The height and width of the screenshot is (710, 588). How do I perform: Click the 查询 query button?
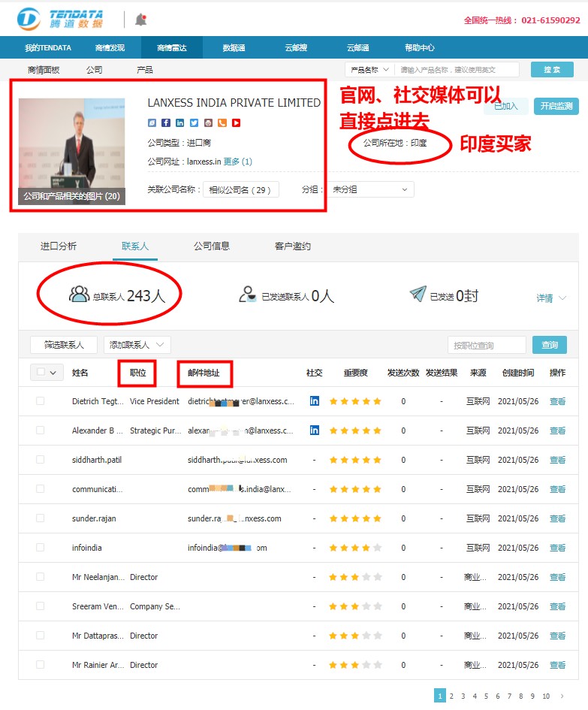(550, 345)
